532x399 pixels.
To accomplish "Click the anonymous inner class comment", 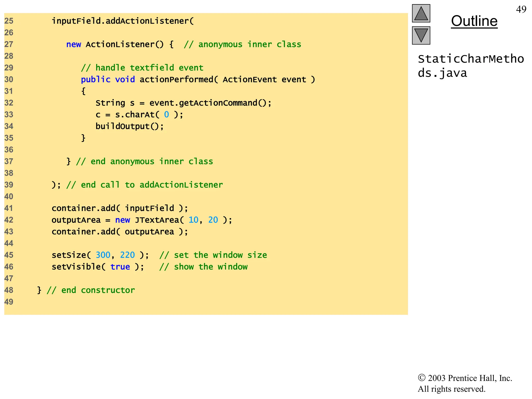I will click(x=242, y=44).
